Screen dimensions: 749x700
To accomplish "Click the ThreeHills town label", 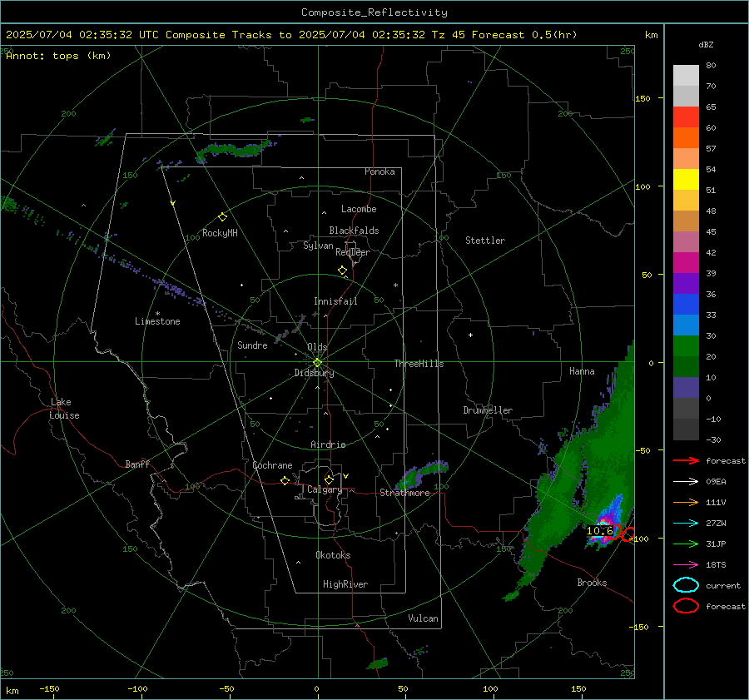I will coord(419,364).
